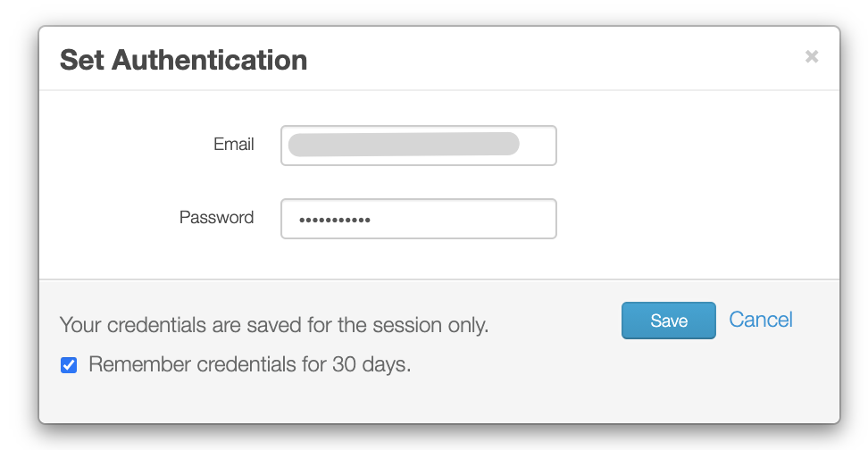Click the word 'Authentication' in the header
Viewport: 868px width, 450px height.
pyautogui.click(x=209, y=60)
